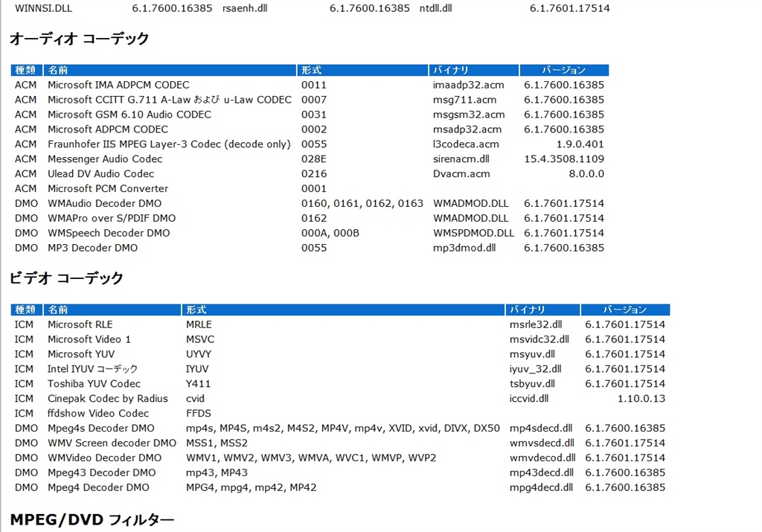The width and height of the screenshot is (762, 532).
Task: Select the Microsoft PCM Converter name
Action: click(x=108, y=188)
